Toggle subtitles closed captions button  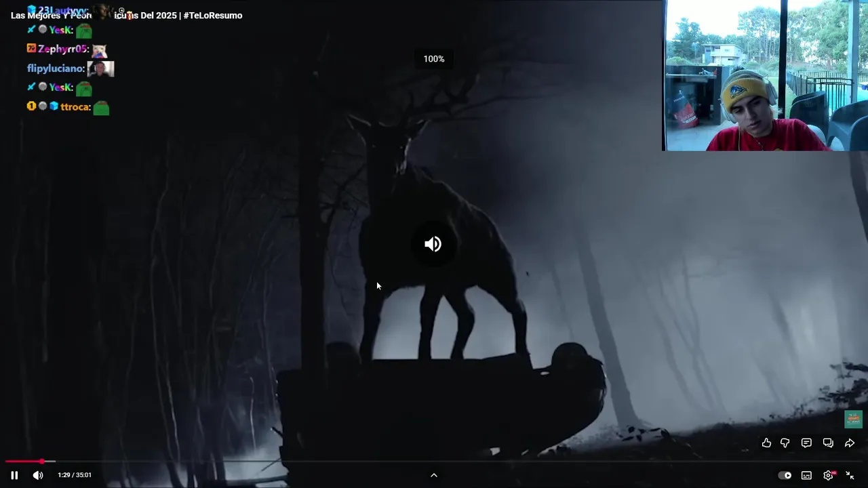point(806,475)
